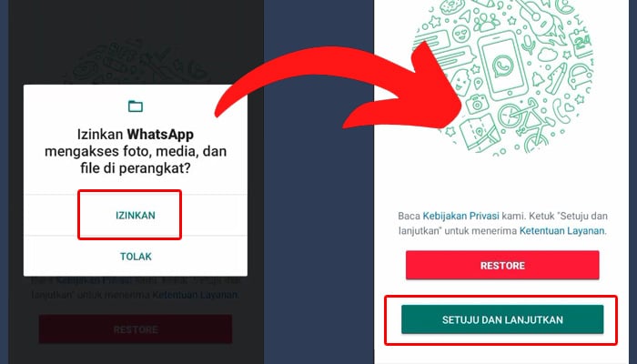This screenshot has width=637, height=364.
Task: Click the dimmed RESTORE button behind dialog
Action: [136, 329]
